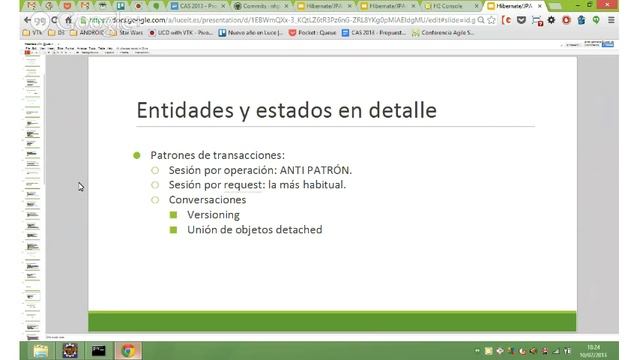This screenshot has height=360, width=640.
Task: Click the magnifier zoom icon in address bar
Action: (481, 20)
